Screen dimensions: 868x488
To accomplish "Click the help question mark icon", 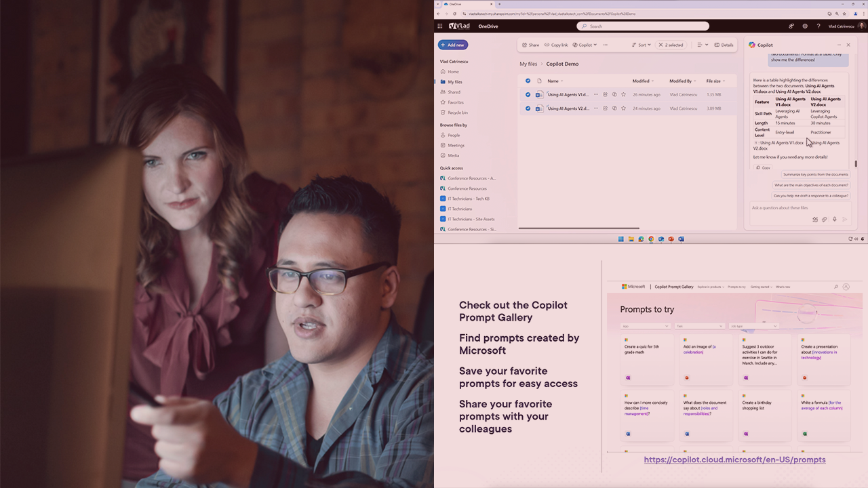I will tap(818, 26).
